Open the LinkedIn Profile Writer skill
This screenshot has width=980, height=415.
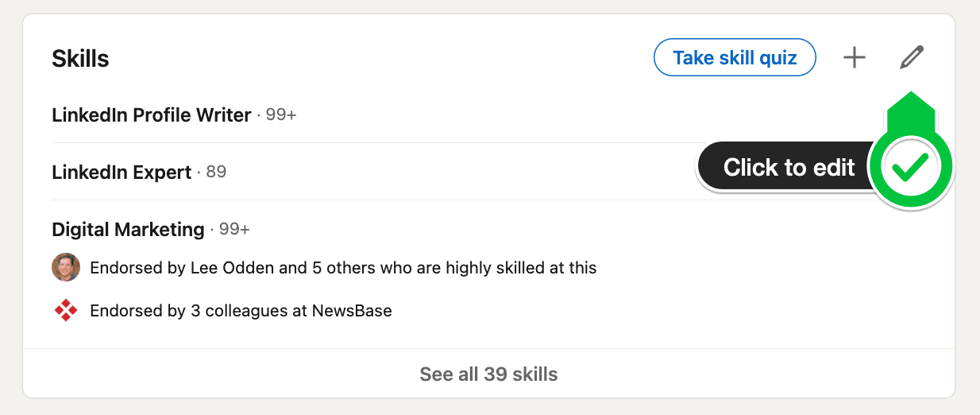(152, 115)
